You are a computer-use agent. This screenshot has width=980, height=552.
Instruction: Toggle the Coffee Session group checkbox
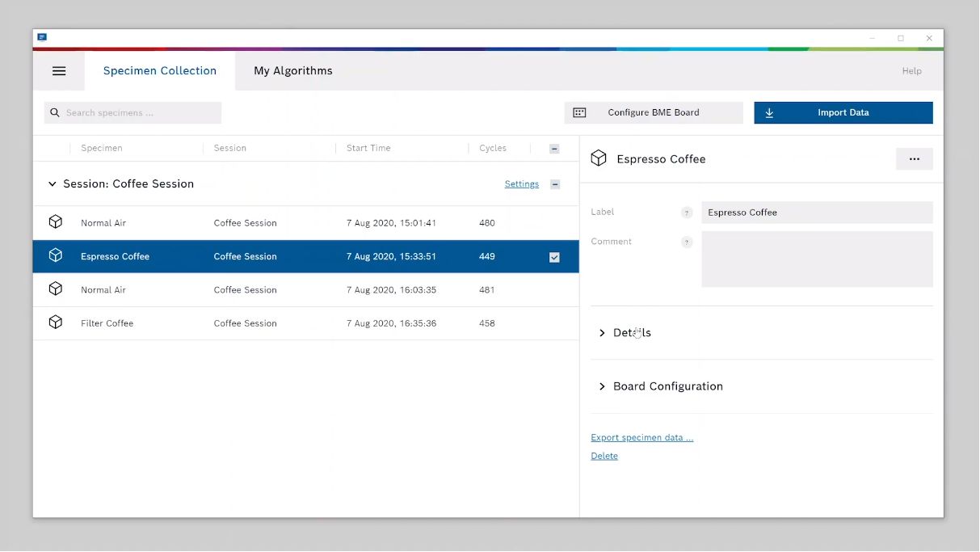click(x=555, y=184)
